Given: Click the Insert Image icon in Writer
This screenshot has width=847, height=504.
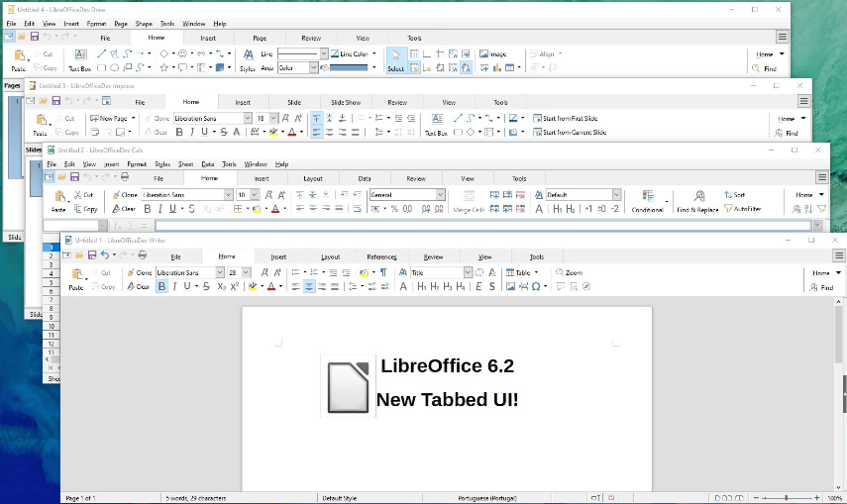Looking at the screenshot, I should [x=510, y=287].
